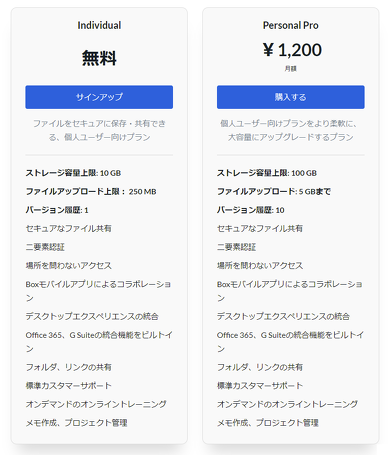Image resolution: width=390 pixels, height=455 pixels.
Task: Click バージョン履歴: 10 in Personal Pro card
Action: click(x=251, y=210)
